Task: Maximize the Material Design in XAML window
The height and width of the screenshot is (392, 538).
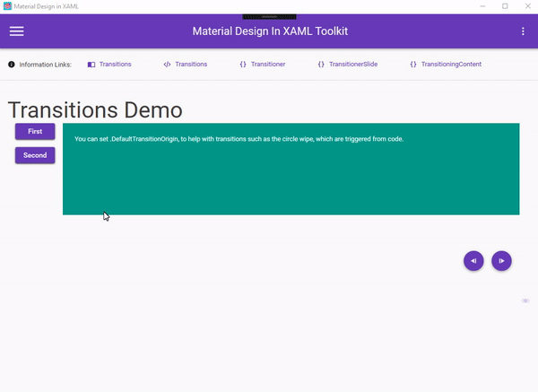Action: pyautogui.click(x=505, y=6)
